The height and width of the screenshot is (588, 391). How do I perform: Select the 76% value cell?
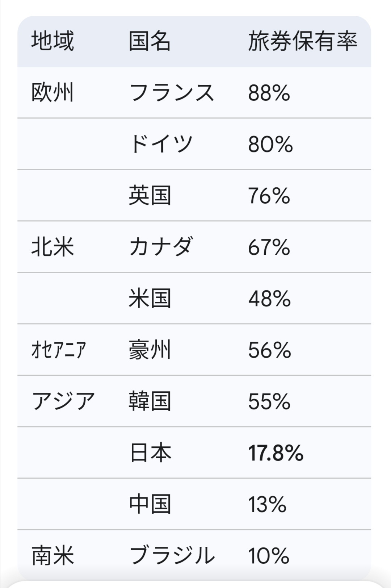(269, 196)
